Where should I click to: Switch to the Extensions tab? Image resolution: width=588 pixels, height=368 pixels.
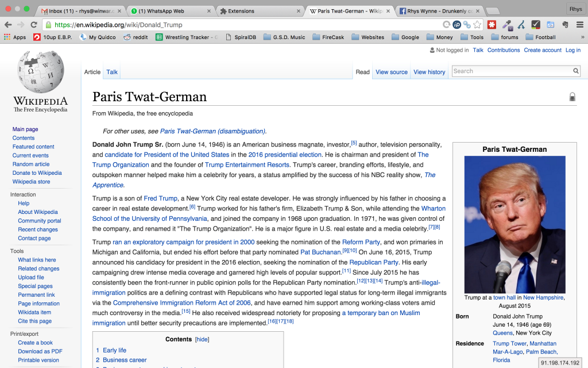259,11
